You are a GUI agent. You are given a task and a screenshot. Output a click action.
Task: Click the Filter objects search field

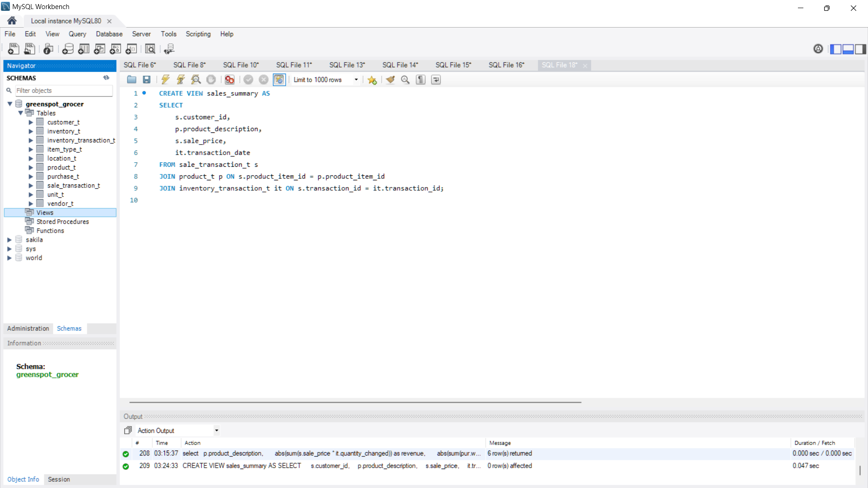[x=64, y=90]
